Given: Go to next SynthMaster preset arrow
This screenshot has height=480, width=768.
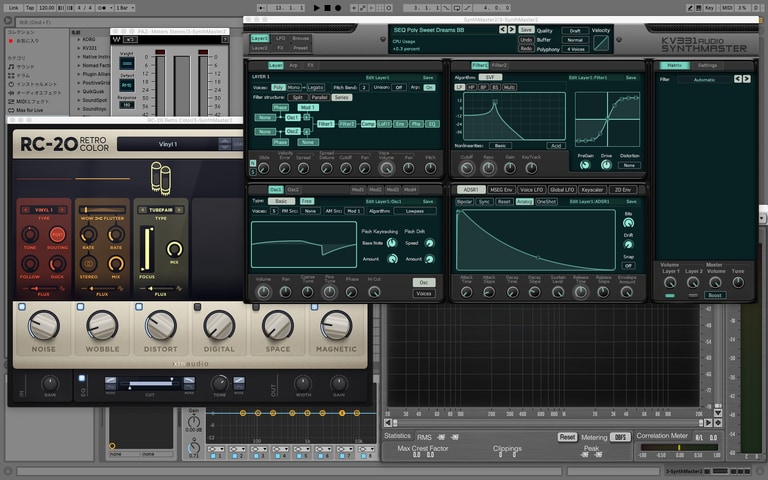Looking at the screenshot, I should click(x=511, y=30).
